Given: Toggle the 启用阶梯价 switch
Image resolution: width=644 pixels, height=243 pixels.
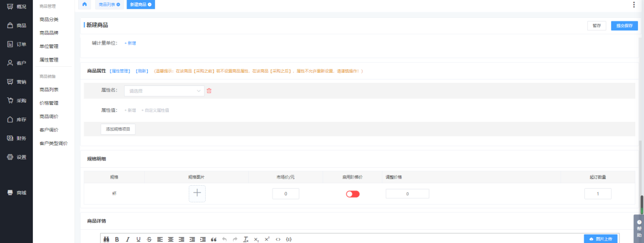Looking at the screenshot, I should 353,194.
